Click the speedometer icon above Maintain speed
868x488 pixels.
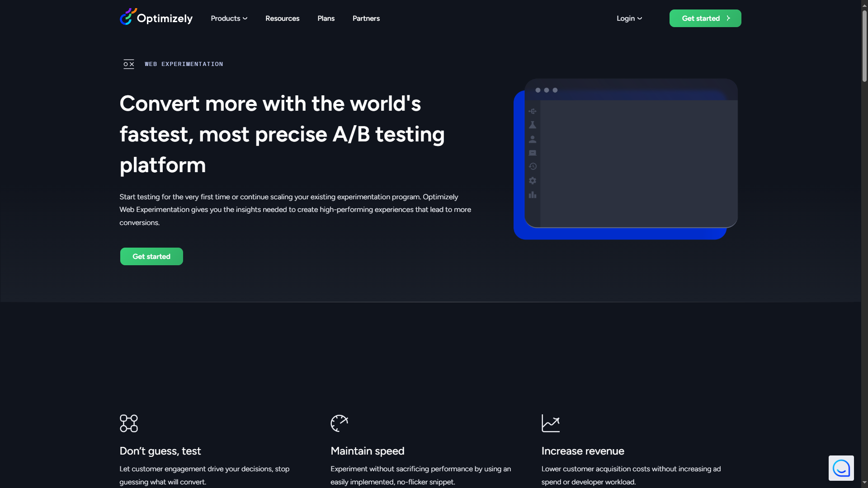coord(340,423)
